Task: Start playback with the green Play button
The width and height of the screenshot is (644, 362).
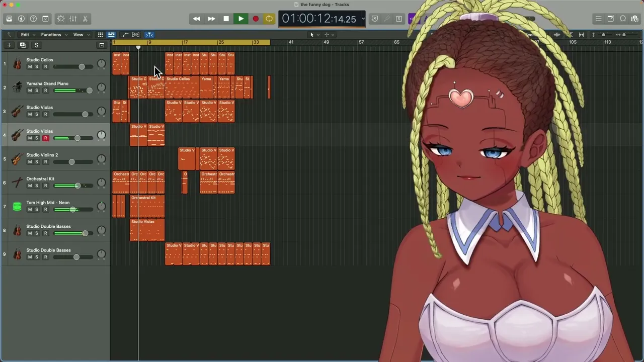Action: click(x=240, y=19)
